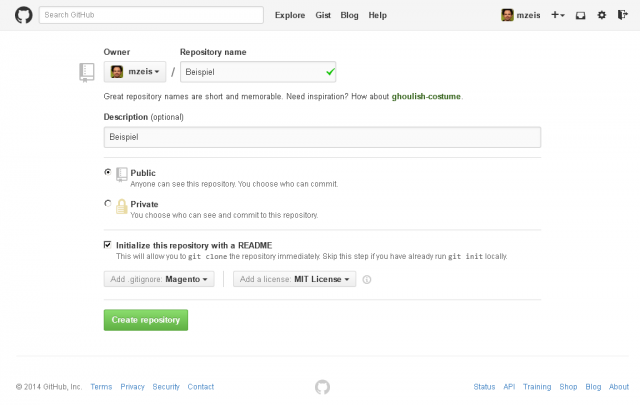This screenshot has height=405, width=640.
Task: Open the About footer link
Action: coord(619,387)
